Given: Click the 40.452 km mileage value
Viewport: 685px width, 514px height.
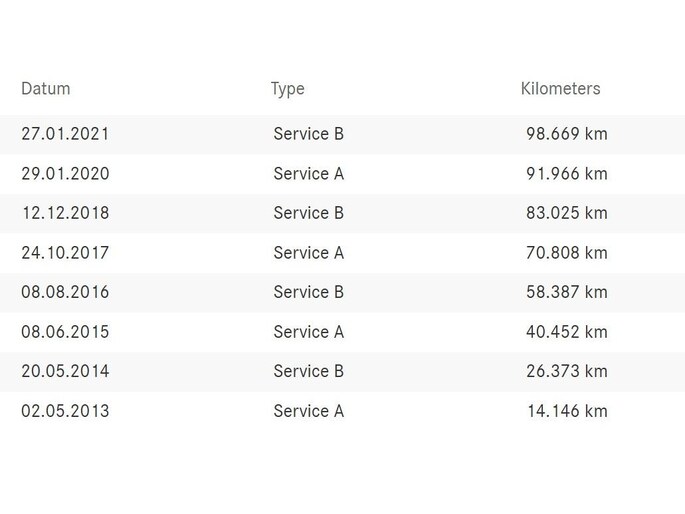Looking at the screenshot, I should click(566, 332).
